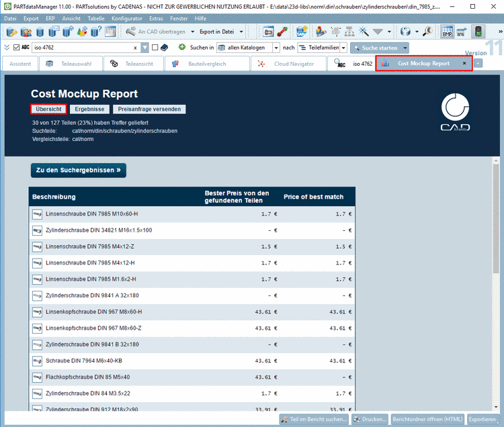
Task: Toggle the checkbox beside the book icon
Action: (x=155, y=48)
